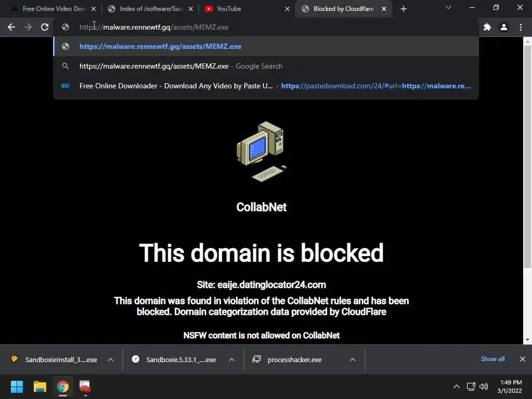532x399 pixels.
Task: Choose the Google Search suggestion
Action: tap(266, 66)
